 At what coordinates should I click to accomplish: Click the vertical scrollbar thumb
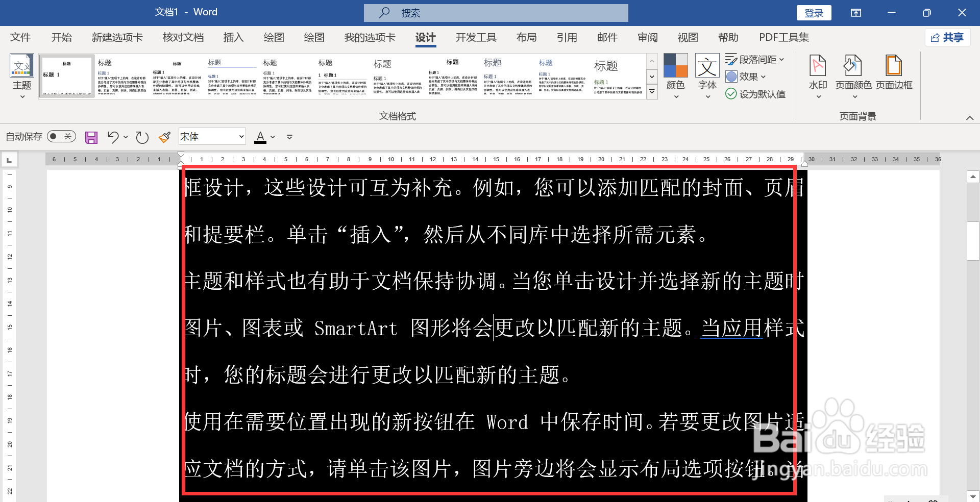pyautogui.click(x=973, y=241)
